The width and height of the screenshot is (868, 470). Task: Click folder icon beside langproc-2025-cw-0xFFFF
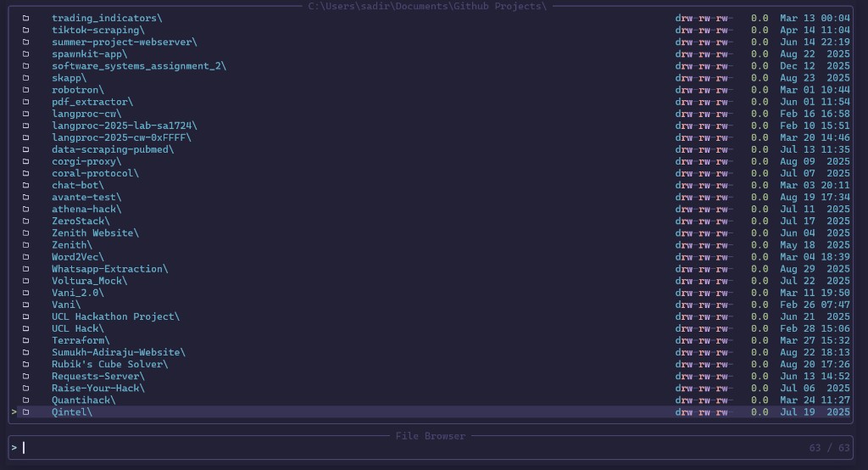[x=25, y=137]
